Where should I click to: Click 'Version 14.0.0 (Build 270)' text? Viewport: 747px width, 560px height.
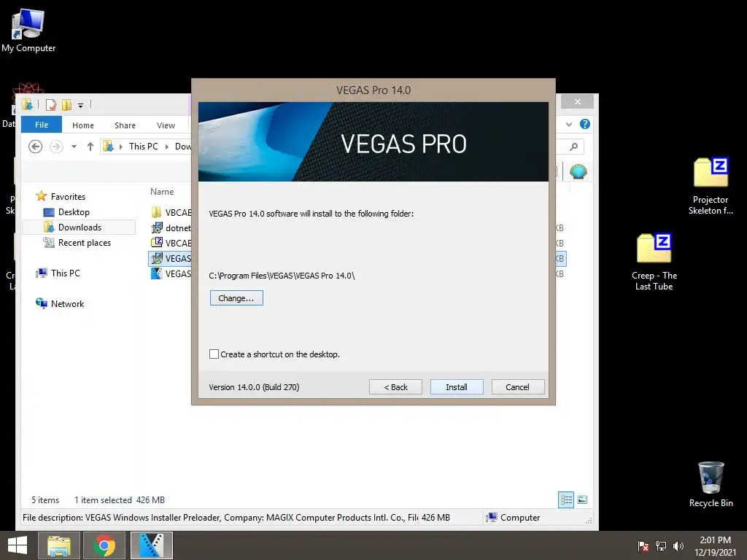[254, 387]
